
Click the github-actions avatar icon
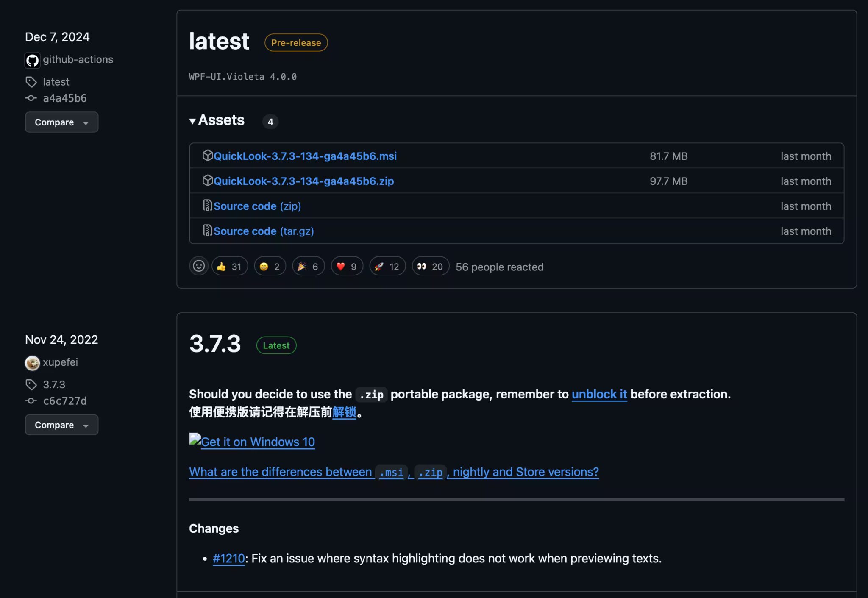(32, 60)
